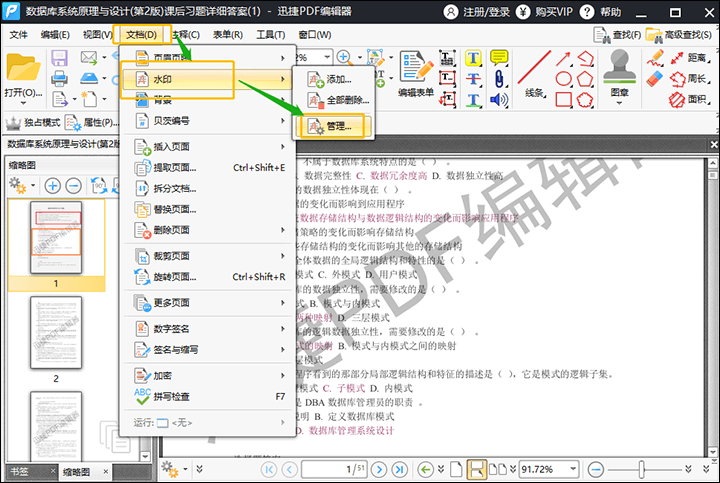Go to the next page
Viewport: 720px width, 483px height.
[x=379, y=469]
